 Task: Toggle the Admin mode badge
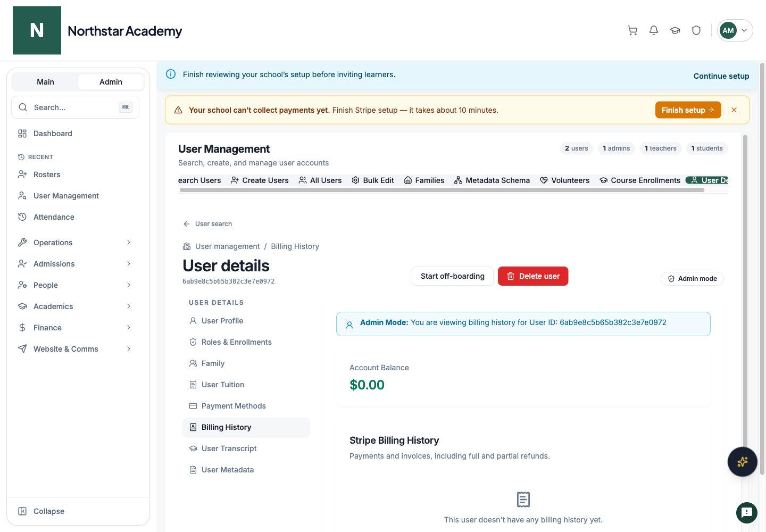[x=692, y=279]
